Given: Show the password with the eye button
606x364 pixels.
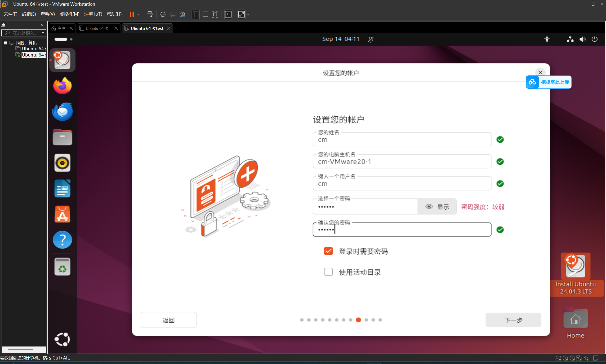Looking at the screenshot, I should coord(437,206).
